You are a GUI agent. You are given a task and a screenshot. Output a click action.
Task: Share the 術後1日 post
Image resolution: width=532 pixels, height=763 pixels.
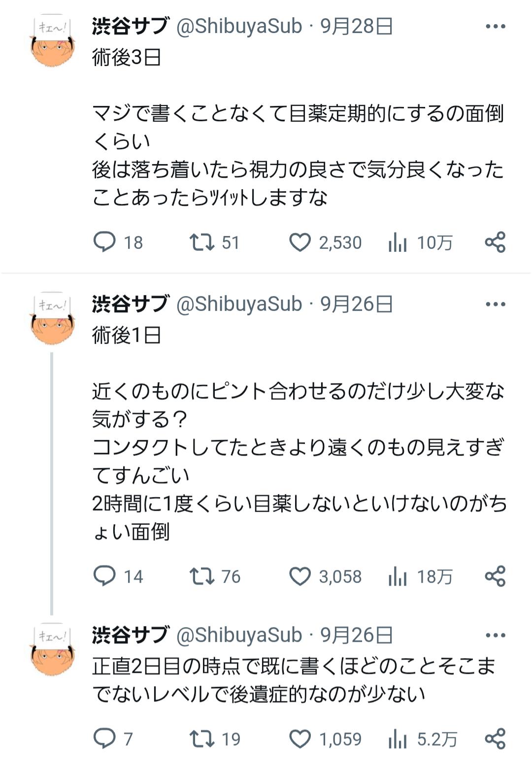tap(495, 576)
